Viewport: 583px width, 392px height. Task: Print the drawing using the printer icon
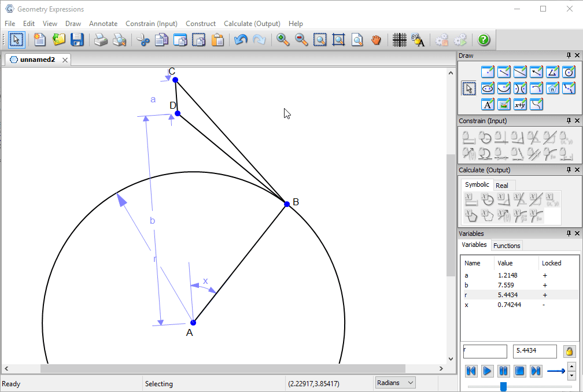(x=101, y=40)
